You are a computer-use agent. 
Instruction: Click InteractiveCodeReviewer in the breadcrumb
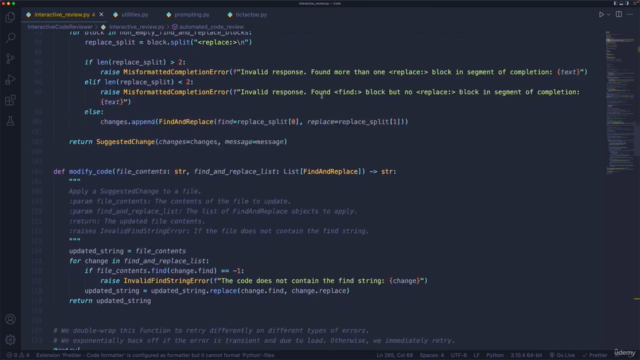pyautogui.click(x=60, y=27)
